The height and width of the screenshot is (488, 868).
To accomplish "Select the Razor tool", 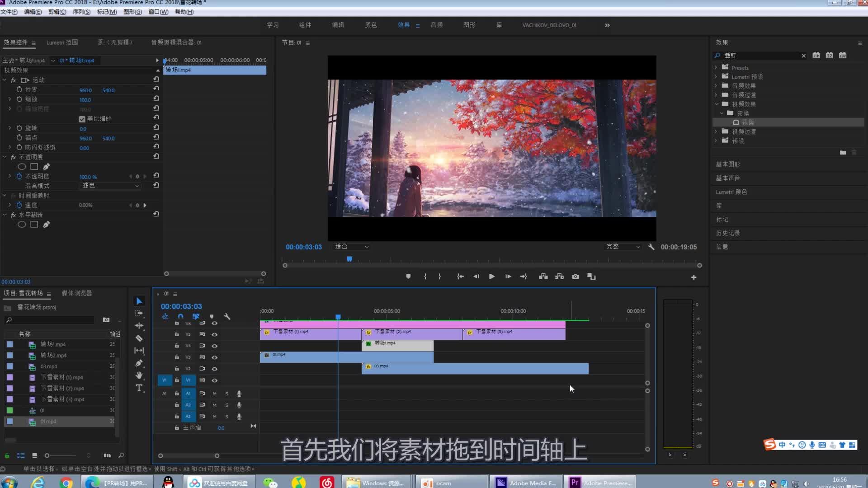I will point(139,338).
